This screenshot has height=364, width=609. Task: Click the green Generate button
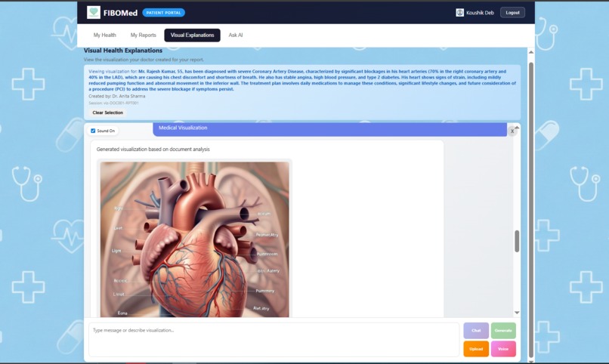coord(503,331)
